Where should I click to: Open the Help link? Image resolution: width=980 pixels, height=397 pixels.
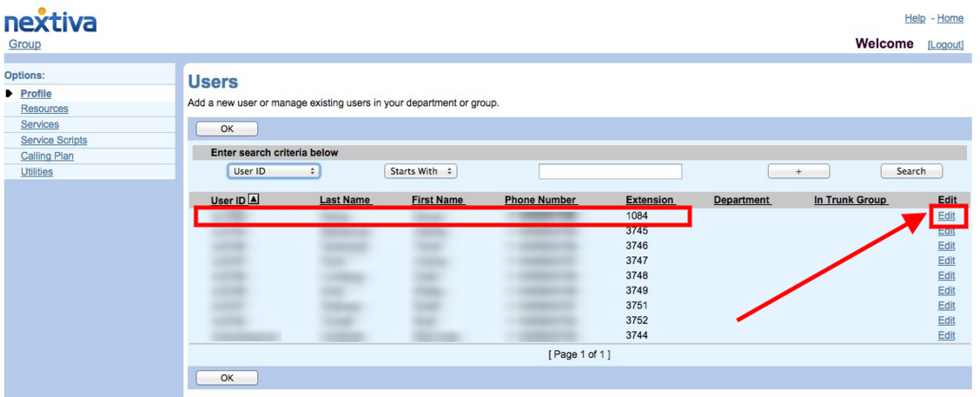915,19
